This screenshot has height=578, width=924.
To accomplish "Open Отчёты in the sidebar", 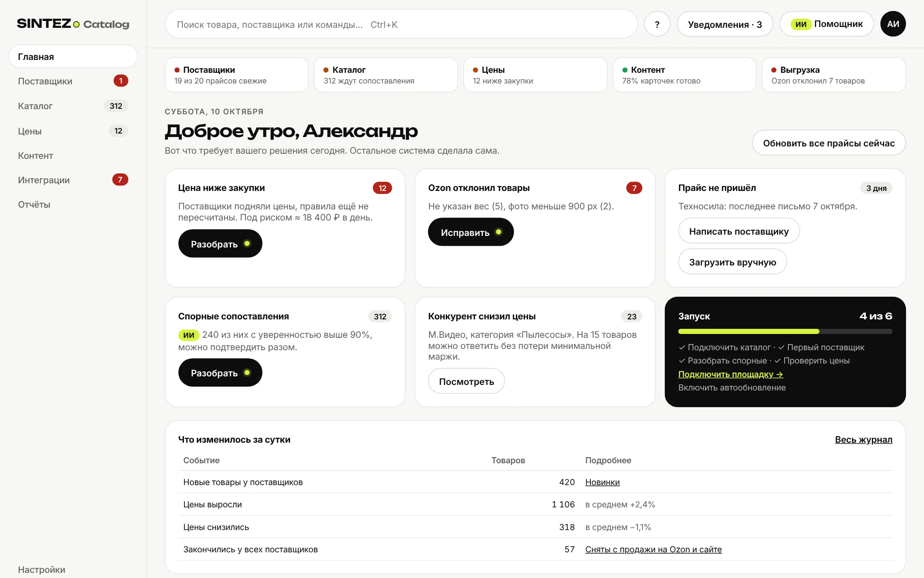I will pyautogui.click(x=73, y=204).
